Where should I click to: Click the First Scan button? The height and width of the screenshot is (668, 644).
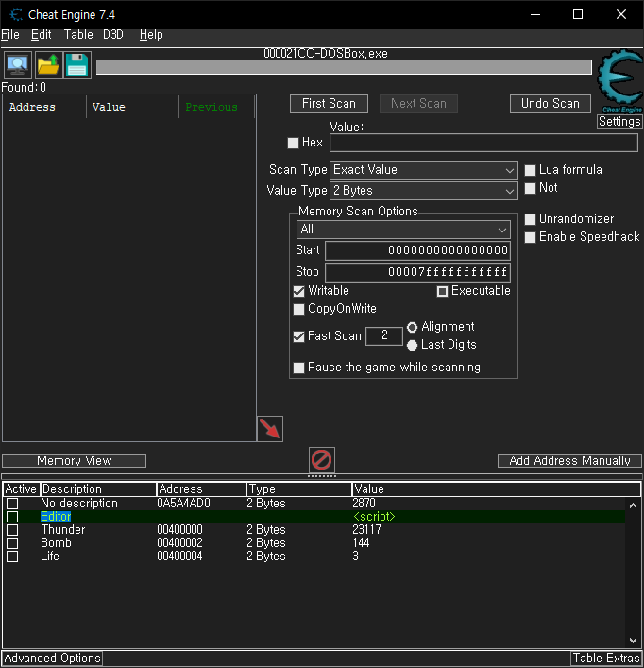click(x=329, y=104)
